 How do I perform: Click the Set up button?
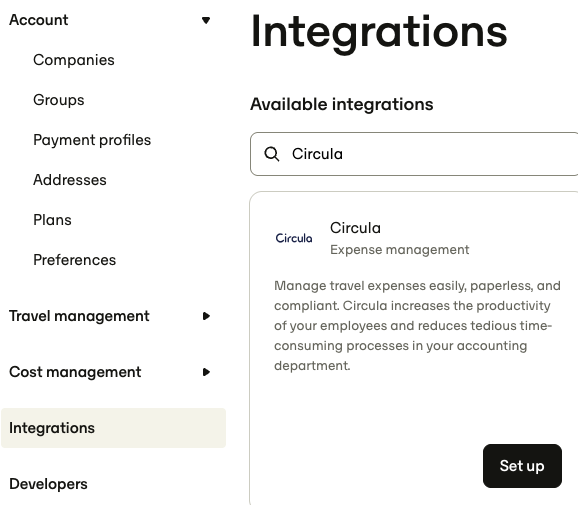pyautogui.click(x=522, y=466)
